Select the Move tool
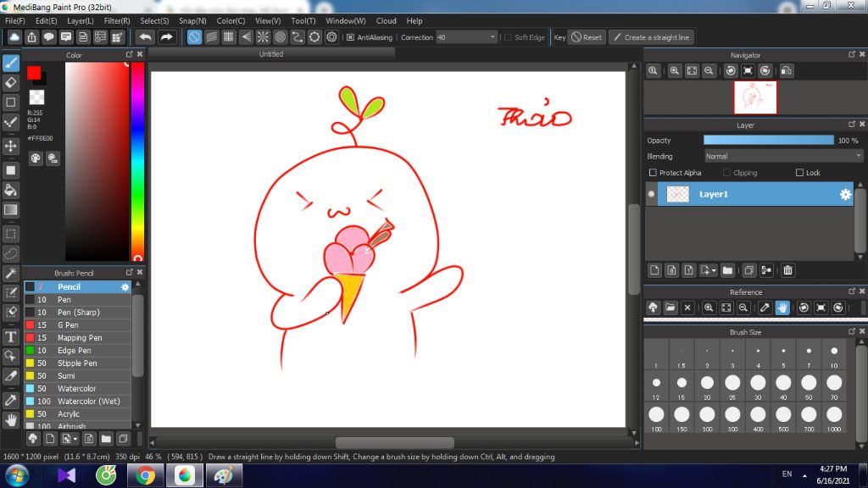 10,146
